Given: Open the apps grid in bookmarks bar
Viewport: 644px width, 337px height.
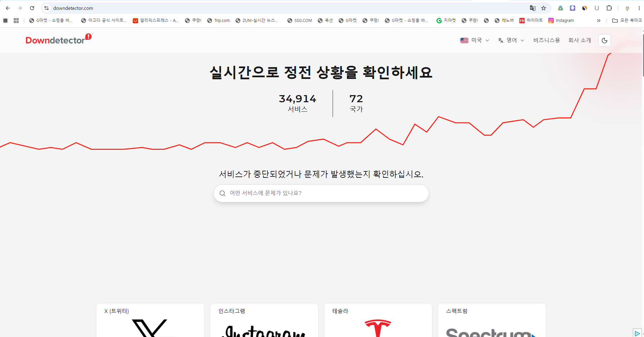Looking at the screenshot, I should point(16,21).
